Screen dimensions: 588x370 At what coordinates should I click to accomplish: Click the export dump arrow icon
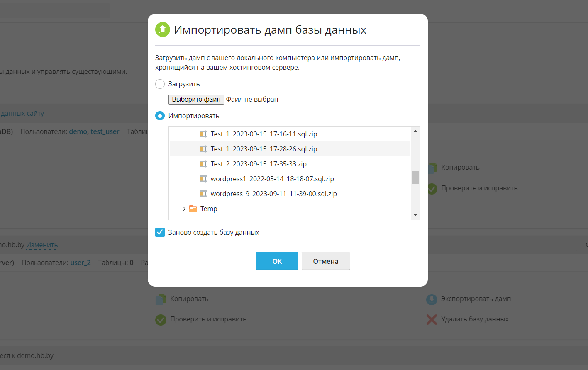432,299
